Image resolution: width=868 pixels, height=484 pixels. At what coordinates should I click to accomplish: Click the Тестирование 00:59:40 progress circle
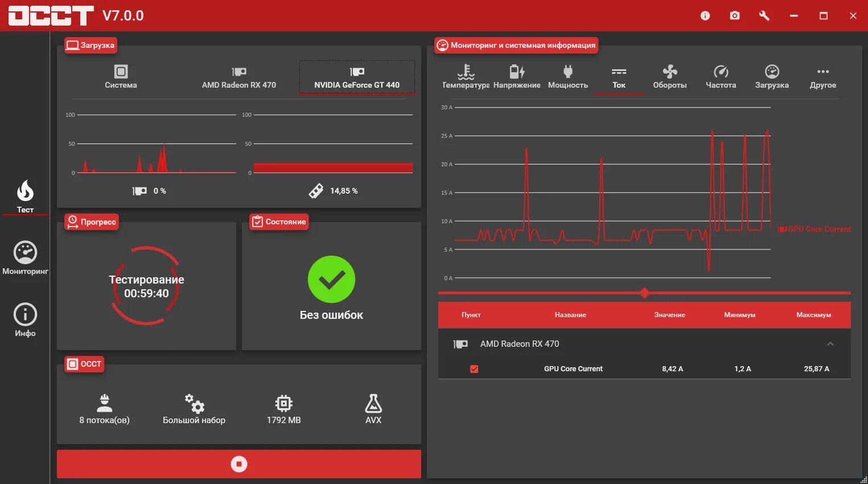146,286
